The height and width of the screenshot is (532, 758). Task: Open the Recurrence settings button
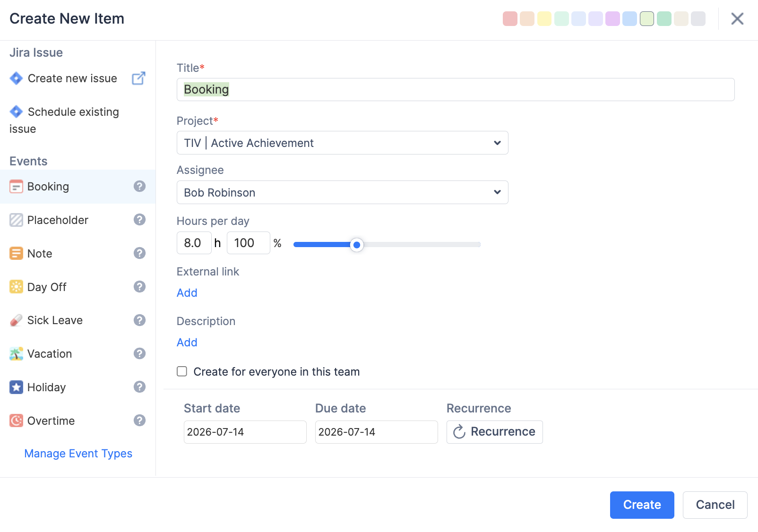[x=494, y=432]
